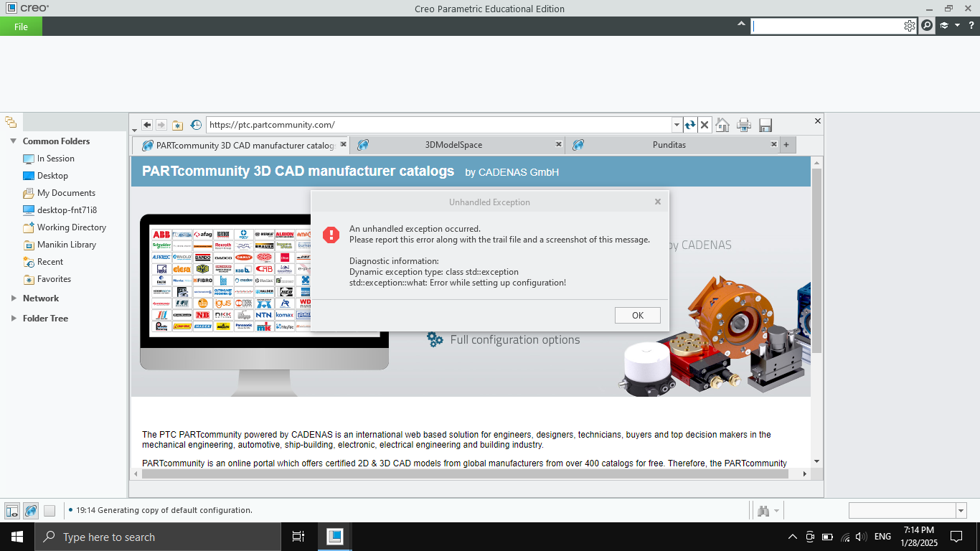Screen dimensions: 980x551
Task: Collapse the ribbon using the chevron arrow
Action: 741,22
